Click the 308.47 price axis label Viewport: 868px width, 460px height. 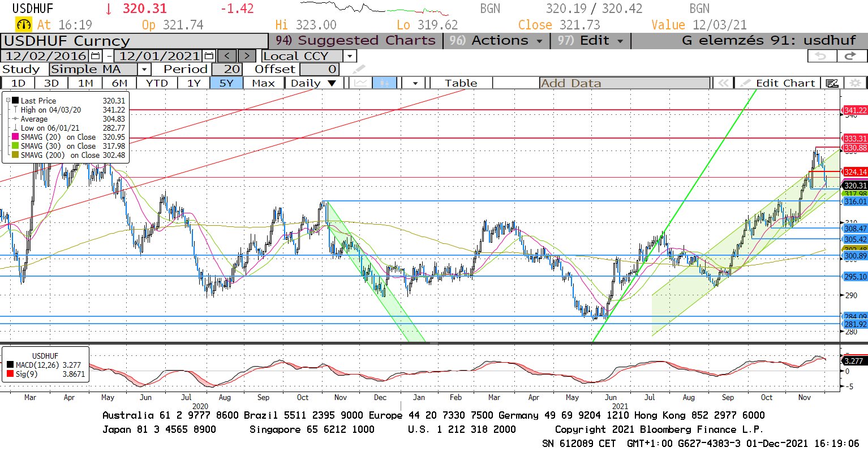coord(855,229)
